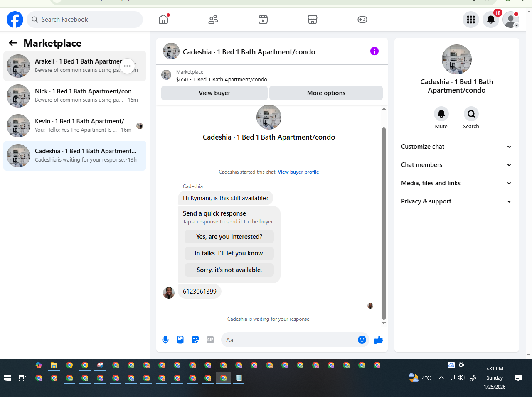The height and width of the screenshot is (397, 532).
Task: Open Task View on the taskbar
Action: (22, 378)
